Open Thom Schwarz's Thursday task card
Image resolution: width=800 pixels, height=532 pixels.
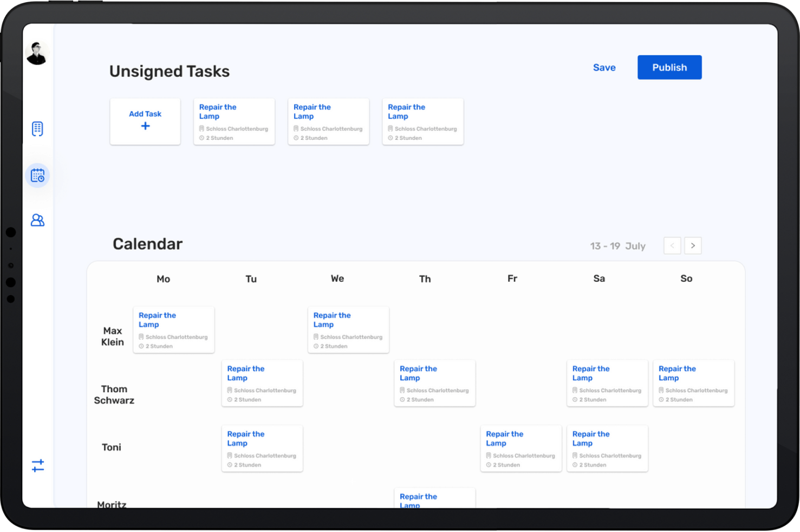point(434,384)
